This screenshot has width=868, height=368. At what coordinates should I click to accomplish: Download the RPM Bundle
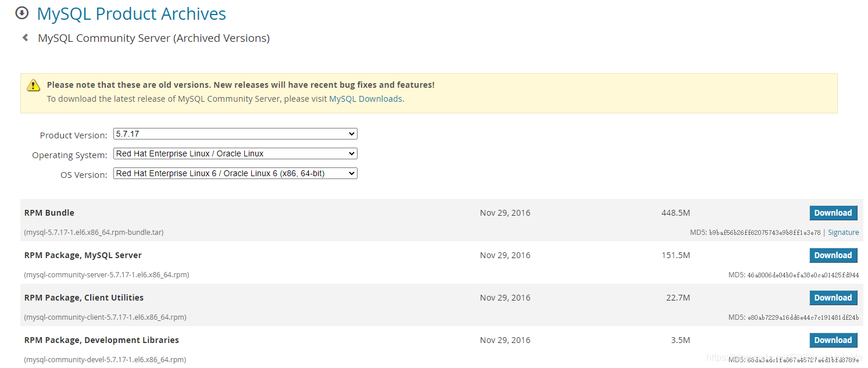click(x=833, y=213)
